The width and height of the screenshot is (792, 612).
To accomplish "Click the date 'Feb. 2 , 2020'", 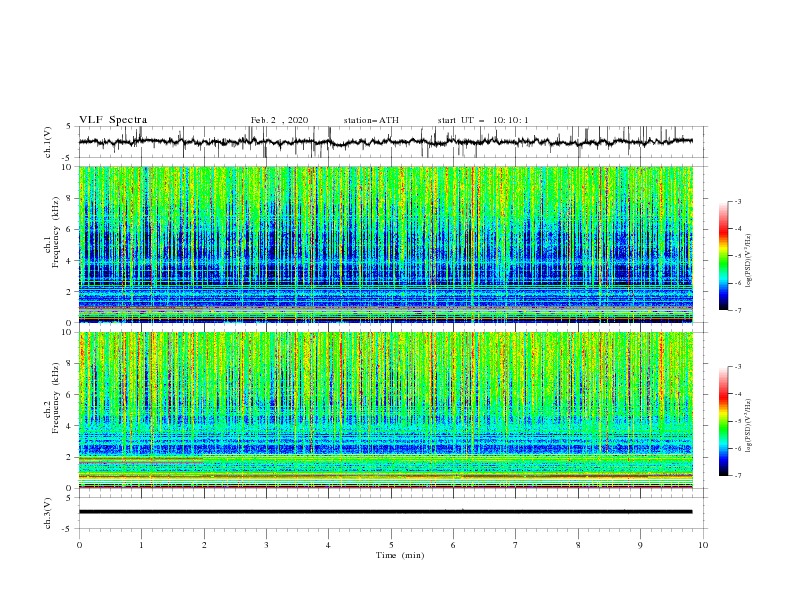I will pos(279,120).
